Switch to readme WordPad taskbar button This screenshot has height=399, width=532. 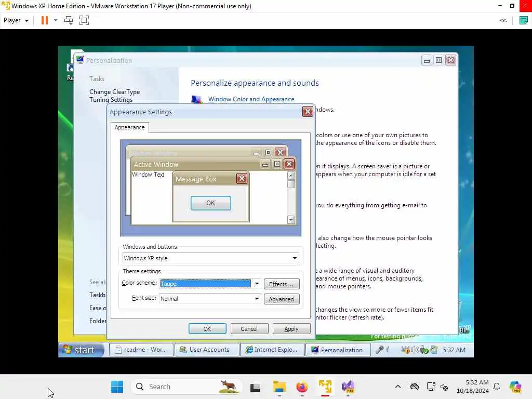coord(141,350)
